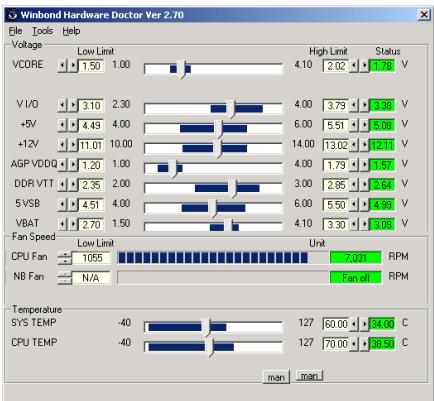Click the VCORE status value 1.78
The height and width of the screenshot is (401, 434).
tap(382, 66)
